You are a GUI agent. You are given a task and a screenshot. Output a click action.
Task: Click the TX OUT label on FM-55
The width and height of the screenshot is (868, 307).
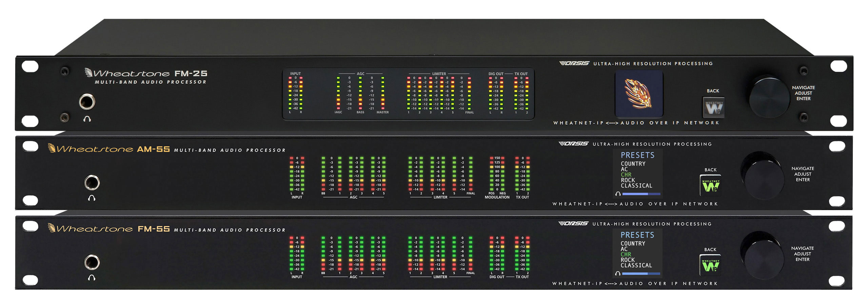[x=522, y=277]
